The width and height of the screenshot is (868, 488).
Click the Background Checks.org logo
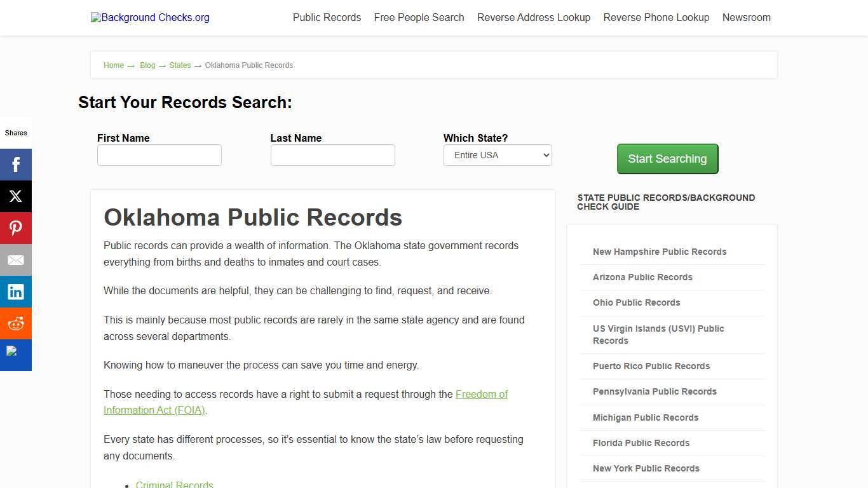tap(149, 17)
